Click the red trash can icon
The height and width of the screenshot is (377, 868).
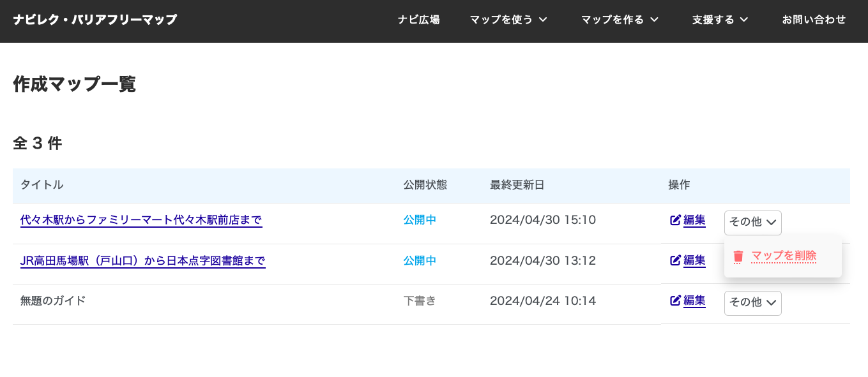[x=738, y=256]
